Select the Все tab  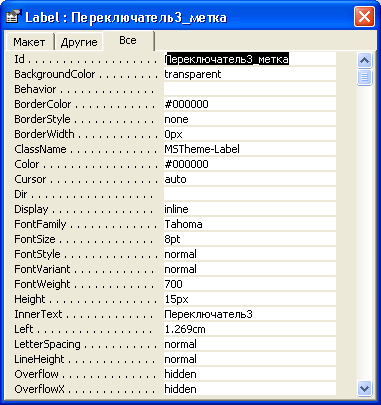click(128, 40)
